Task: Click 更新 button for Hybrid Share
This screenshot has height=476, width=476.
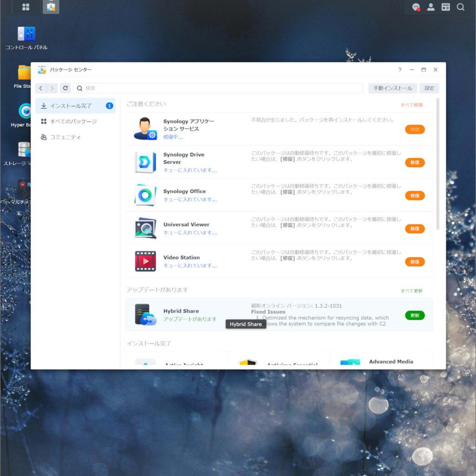Action: pyautogui.click(x=415, y=316)
